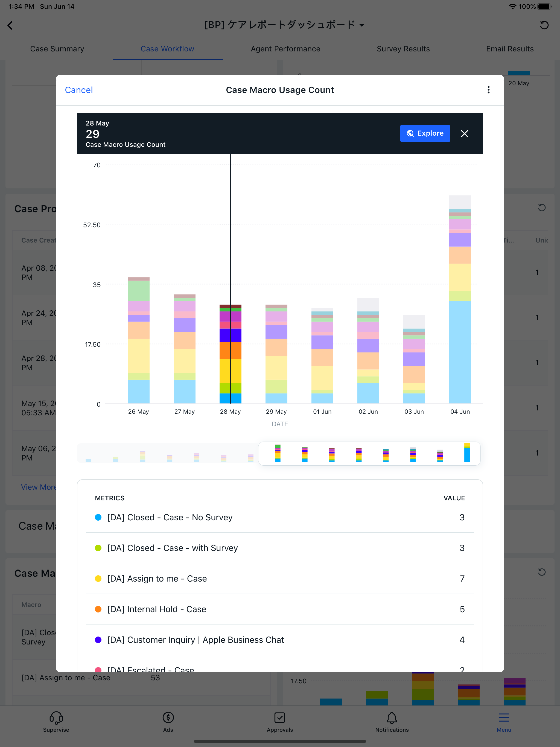Tap the Cancel link

coord(79,90)
